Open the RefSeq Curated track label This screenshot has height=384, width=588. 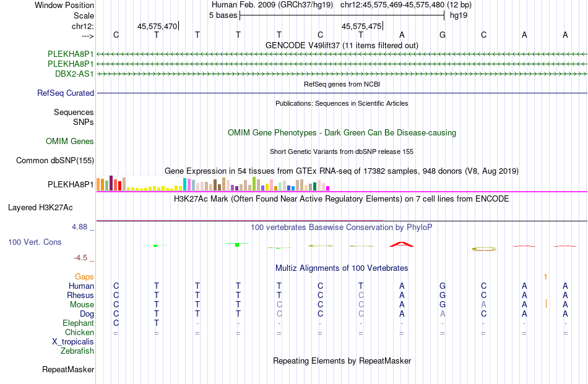[66, 93]
